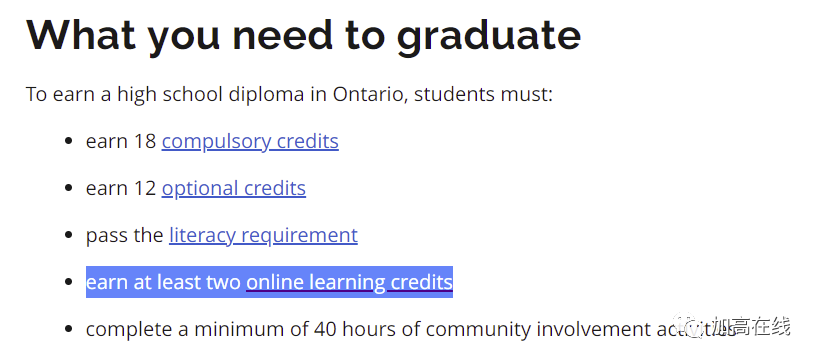The width and height of the screenshot is (817, 362).
Task: Click the bullet before 'earn 18'
Action: tap(68, 141)
